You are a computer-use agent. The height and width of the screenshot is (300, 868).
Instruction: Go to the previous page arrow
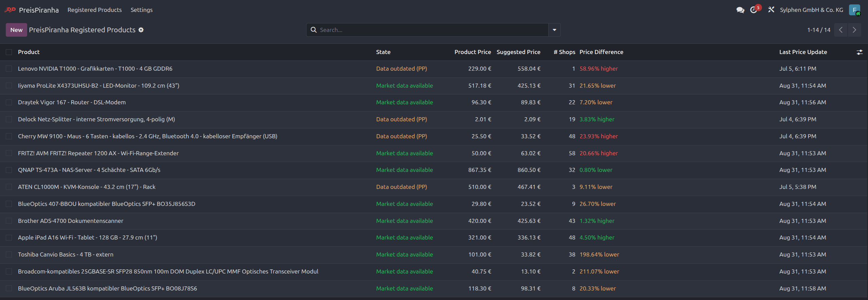click(841, 30)
